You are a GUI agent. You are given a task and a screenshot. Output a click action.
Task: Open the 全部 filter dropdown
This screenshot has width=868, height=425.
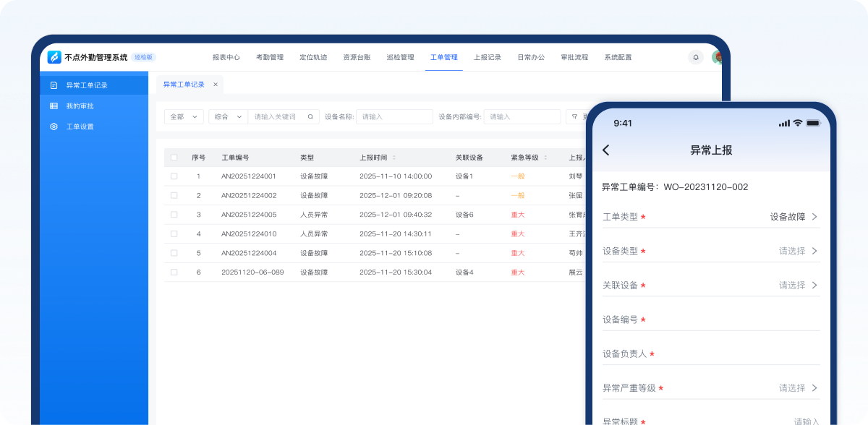tap(184, 116)
